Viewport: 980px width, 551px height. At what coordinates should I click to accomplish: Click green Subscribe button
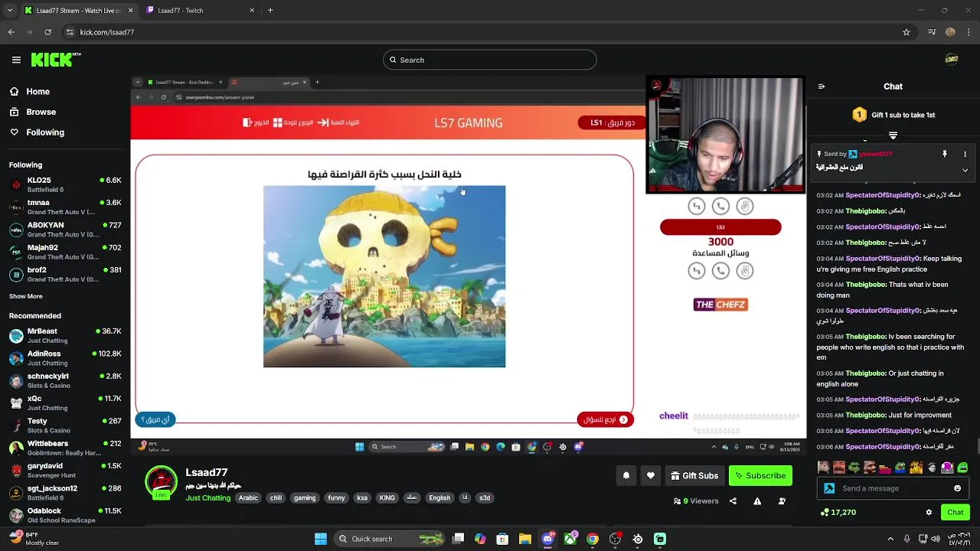point(760,476)
